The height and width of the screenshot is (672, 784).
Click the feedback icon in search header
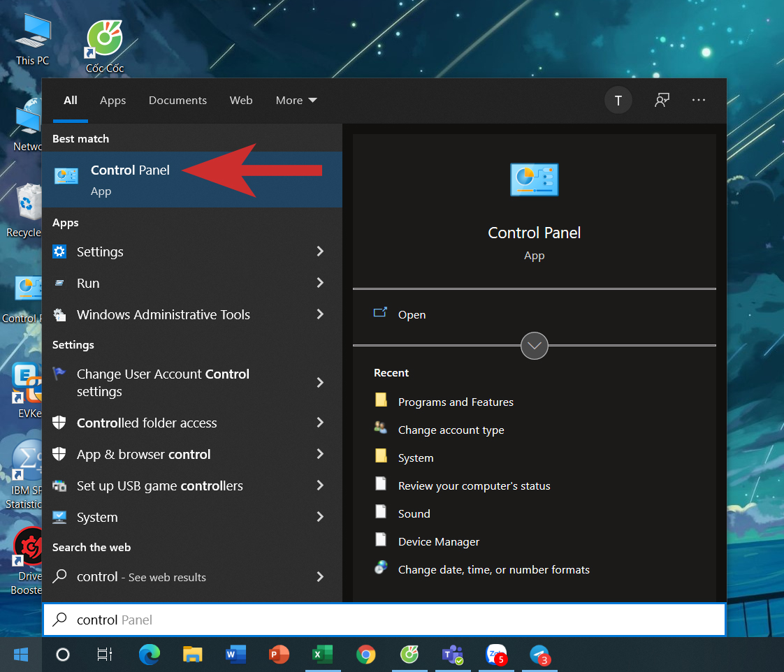(x=662, y=101)
